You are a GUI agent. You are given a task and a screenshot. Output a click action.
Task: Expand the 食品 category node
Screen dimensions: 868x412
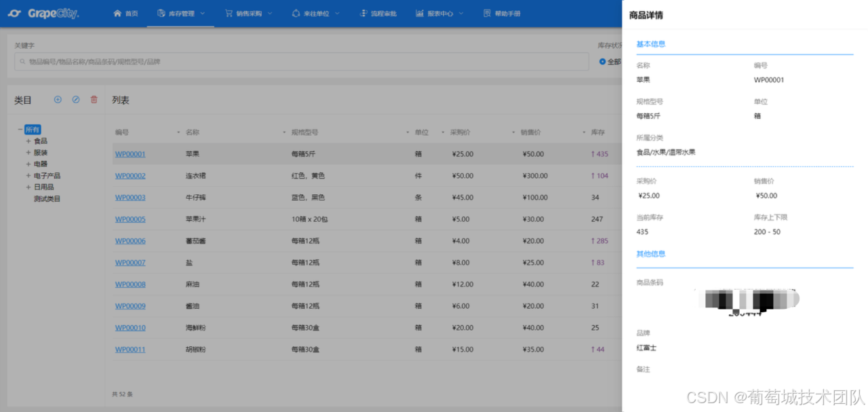(28, 141)
